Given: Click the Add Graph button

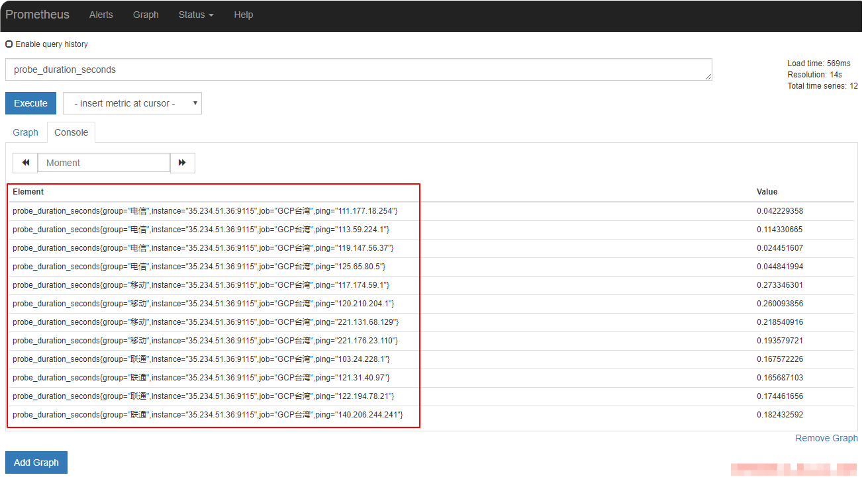Looking at the screenshot, I should pos(36,462).
